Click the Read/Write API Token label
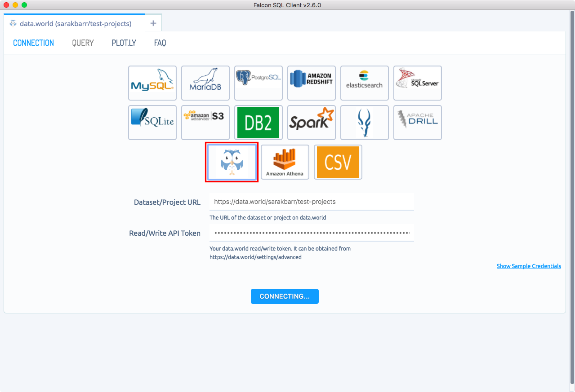 (x=165, y=233)
